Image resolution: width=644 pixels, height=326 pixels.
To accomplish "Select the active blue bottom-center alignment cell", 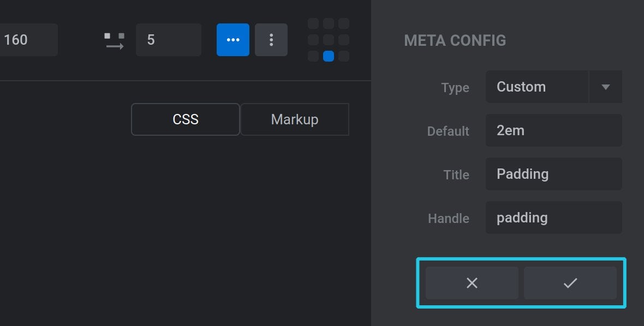I will pos(329,56).
